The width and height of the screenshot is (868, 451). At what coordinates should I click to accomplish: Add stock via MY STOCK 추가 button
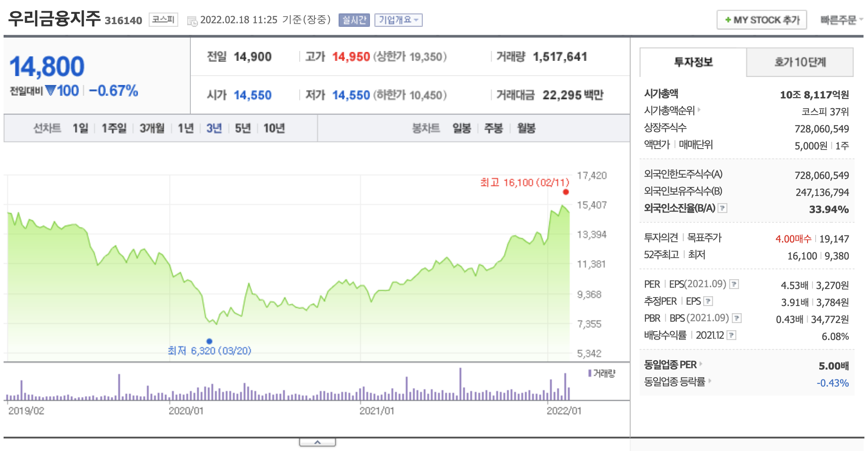(x=762, y=20)
